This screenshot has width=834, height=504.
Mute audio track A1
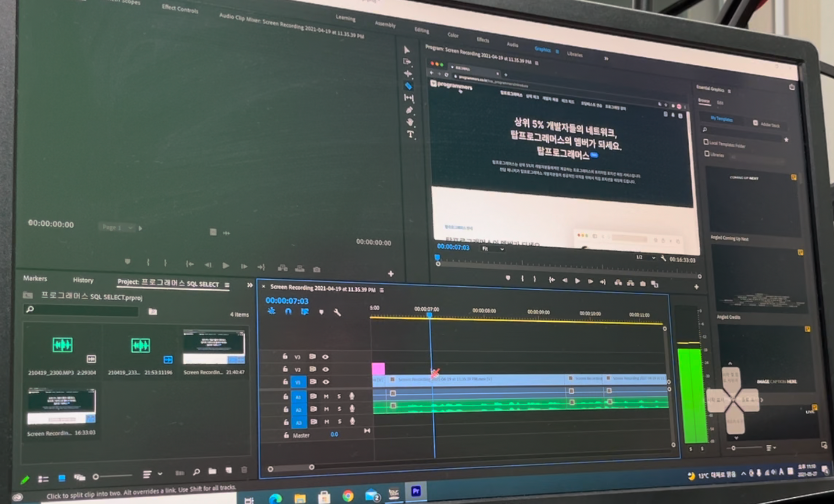pyautogui.click(x=327, y=396)
